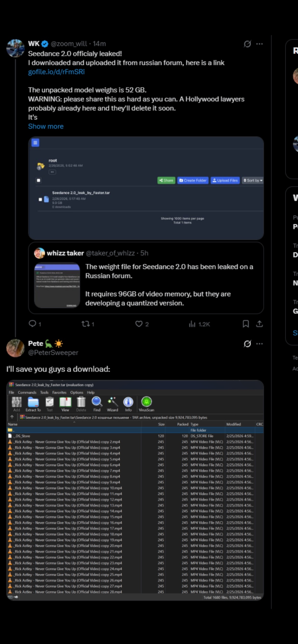The image size is (298, 644).
Task: Open the WinRAR Find tool
Action: point(97,404)
